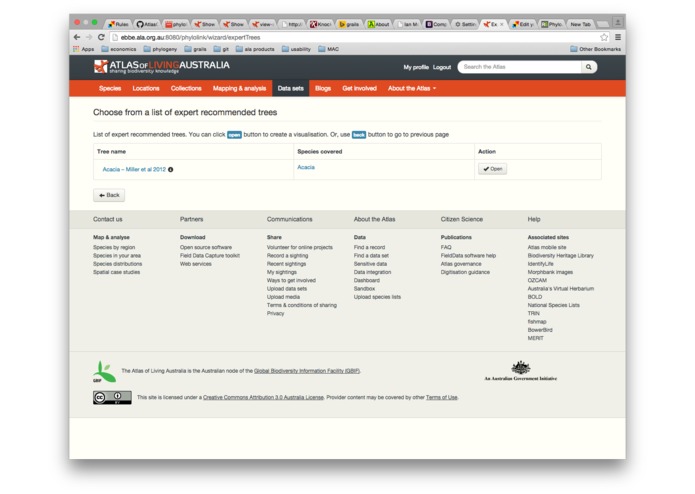The image size is (695, 494).
Task: Open Creative Commons Attribution 3.0 license link
Action: click(263, 397)
